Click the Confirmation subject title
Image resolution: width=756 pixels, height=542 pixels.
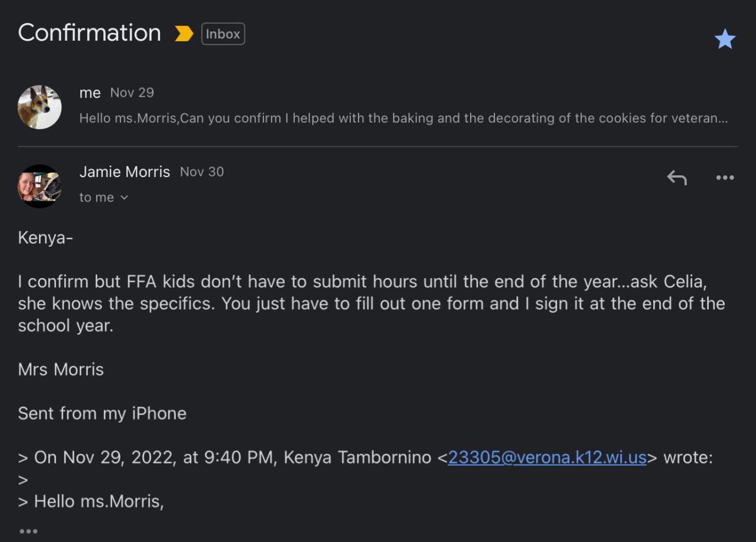click(x=90, y=32)
